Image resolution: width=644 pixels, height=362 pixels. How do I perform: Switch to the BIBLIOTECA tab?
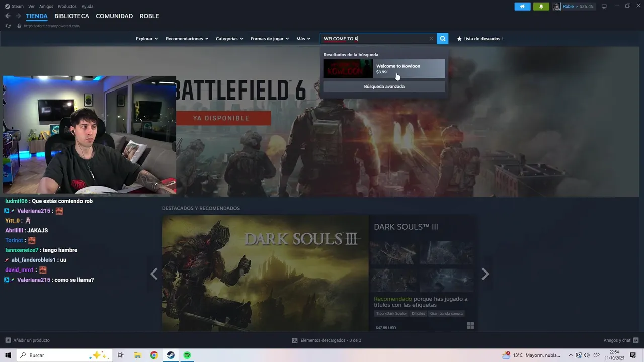pyautogui.click(x=72, y=16)
